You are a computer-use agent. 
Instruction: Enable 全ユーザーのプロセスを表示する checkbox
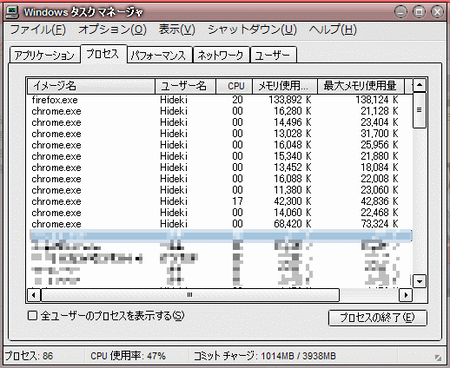point(32,315)
